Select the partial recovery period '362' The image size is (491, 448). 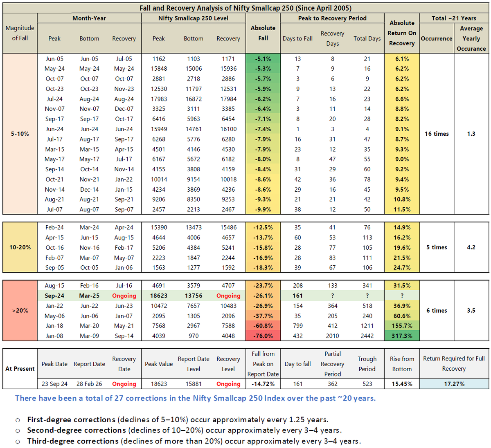point(332,384)
